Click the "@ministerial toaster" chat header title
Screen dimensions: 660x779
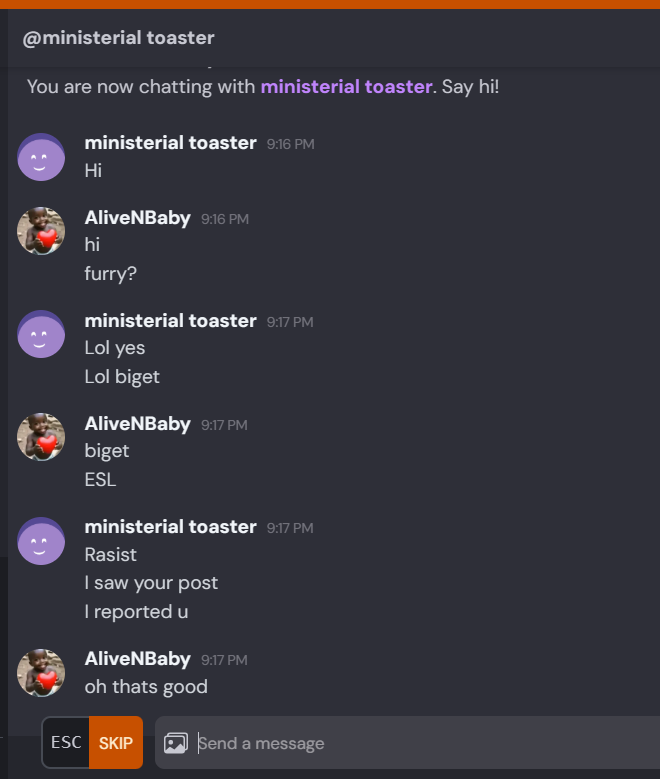118,38
